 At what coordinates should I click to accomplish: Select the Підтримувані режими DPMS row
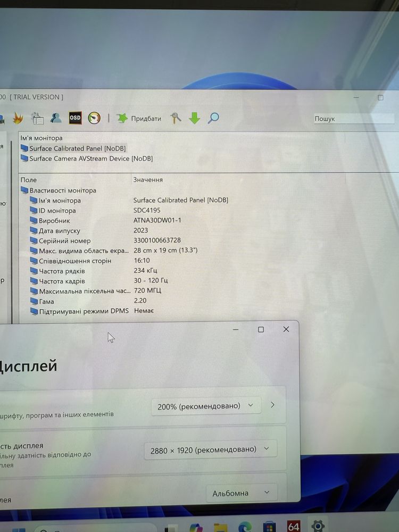(79, 311)
